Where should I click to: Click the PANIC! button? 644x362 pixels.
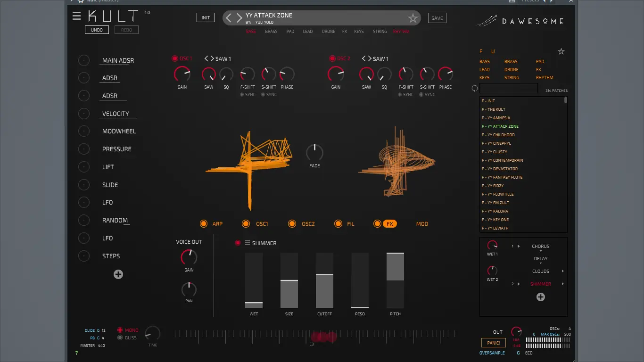(494, 343)
